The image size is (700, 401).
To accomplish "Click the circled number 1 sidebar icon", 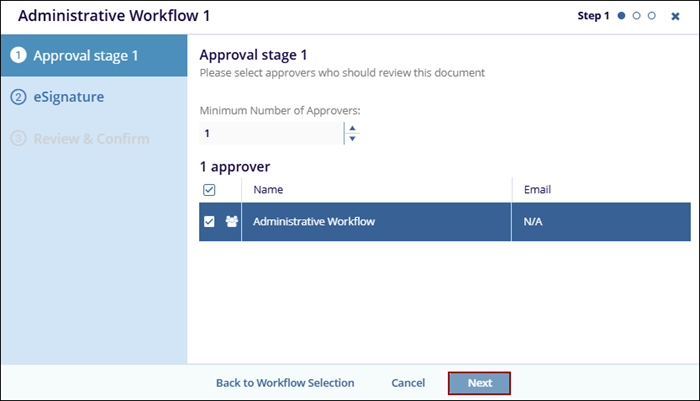I will 18,55.
